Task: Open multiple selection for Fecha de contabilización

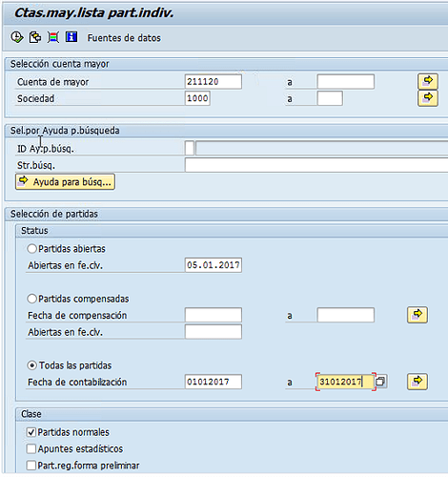Action: coord(417,382)
